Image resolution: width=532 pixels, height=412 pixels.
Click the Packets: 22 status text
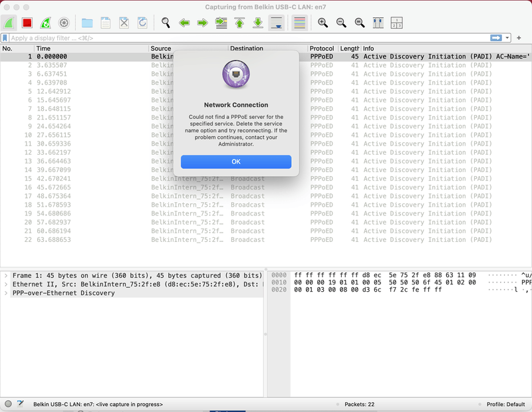coord(359,404)
